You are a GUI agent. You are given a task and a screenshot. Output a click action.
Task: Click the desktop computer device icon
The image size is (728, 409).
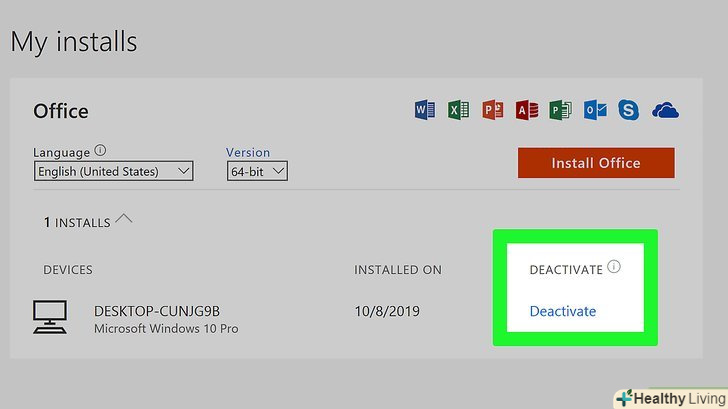coord(50,317)
